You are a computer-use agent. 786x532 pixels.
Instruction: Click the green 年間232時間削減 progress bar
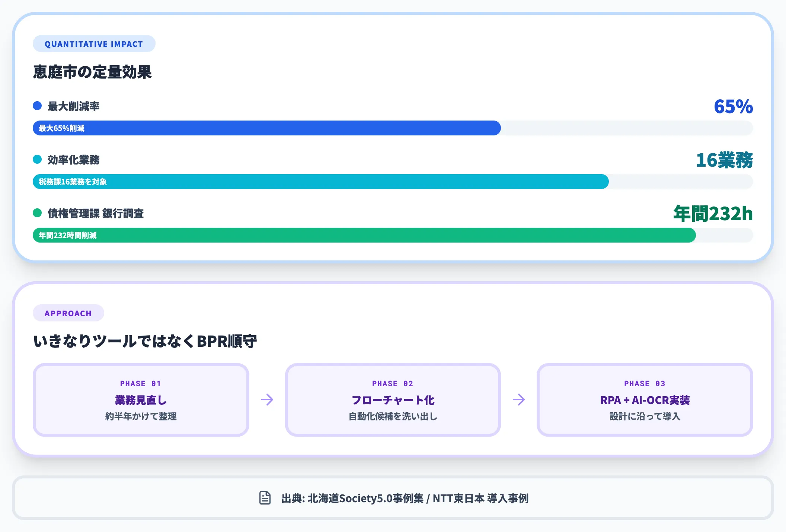coord(364,235)
